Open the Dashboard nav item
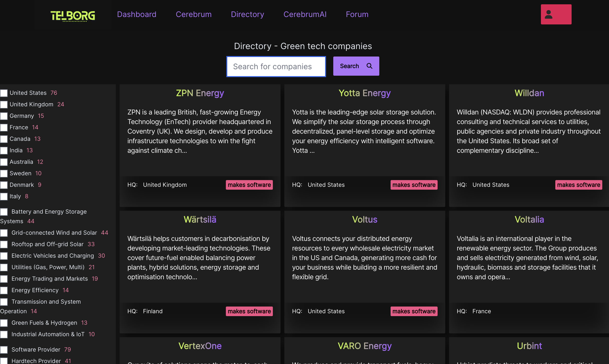The height and width of the screenshot is (364, 609). click(136, 14)
